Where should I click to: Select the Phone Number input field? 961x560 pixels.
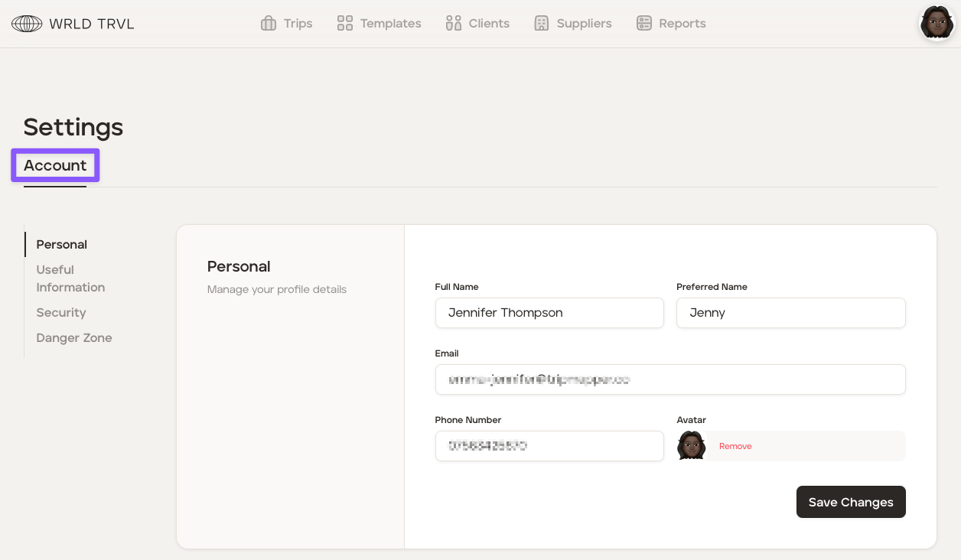[549, 446]
